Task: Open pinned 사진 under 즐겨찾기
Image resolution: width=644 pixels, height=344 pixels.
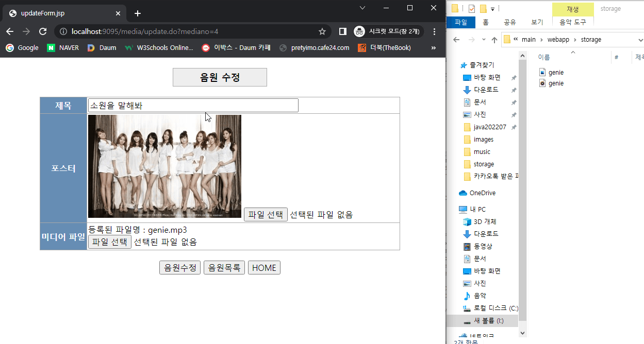Action: 474,114
